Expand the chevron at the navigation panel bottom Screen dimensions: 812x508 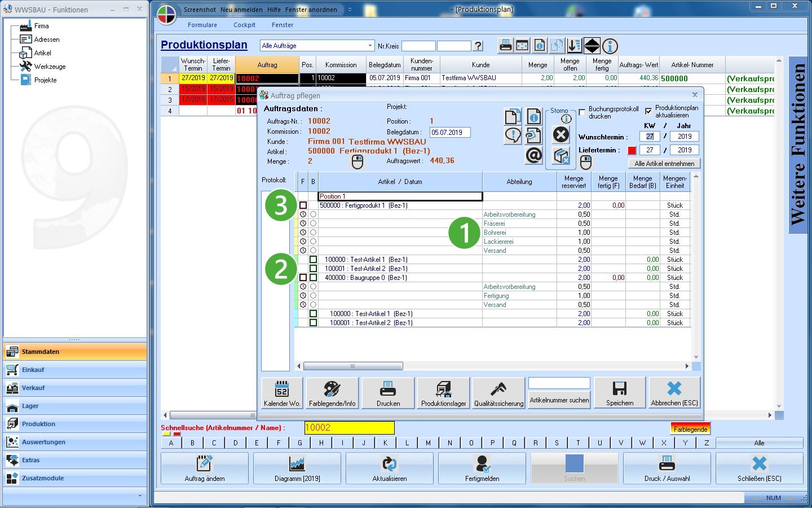coord(140,496)
